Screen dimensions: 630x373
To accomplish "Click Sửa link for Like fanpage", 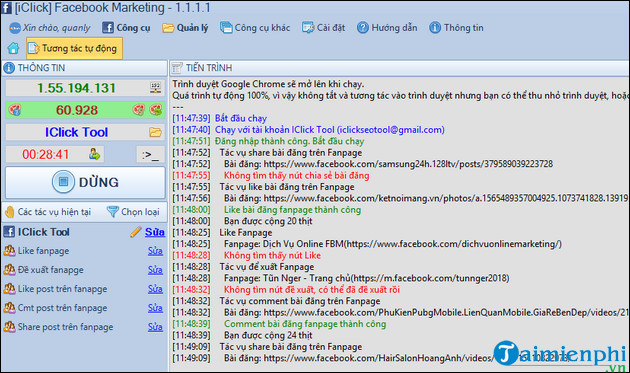I will point(155,251).
